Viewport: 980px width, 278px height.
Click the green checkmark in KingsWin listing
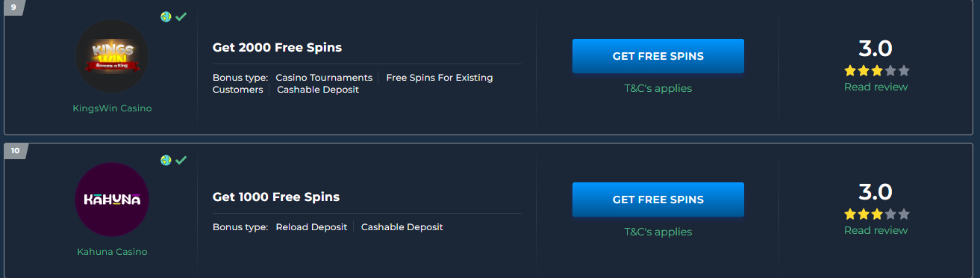[181, 16]
